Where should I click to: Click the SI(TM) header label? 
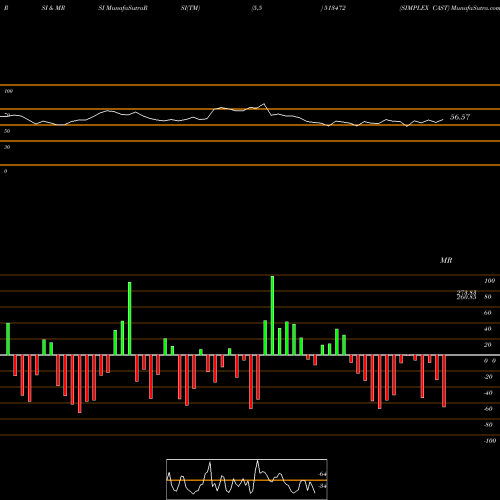click(x=190, y=8)
